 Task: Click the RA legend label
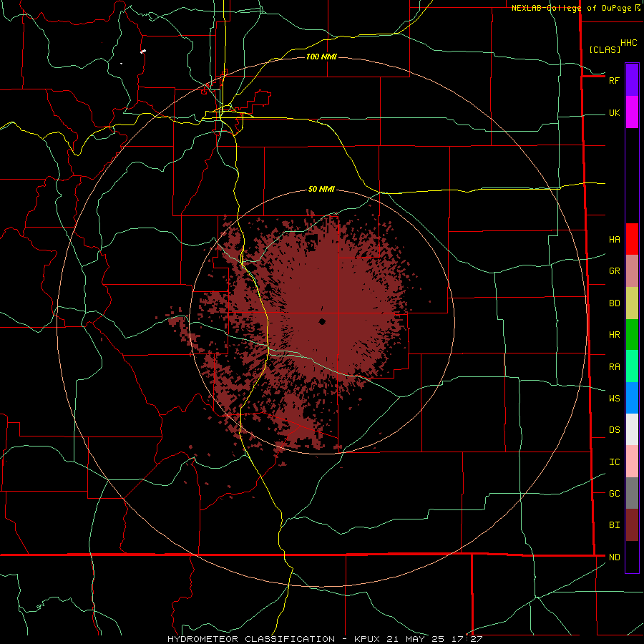[x=614, y=367]
